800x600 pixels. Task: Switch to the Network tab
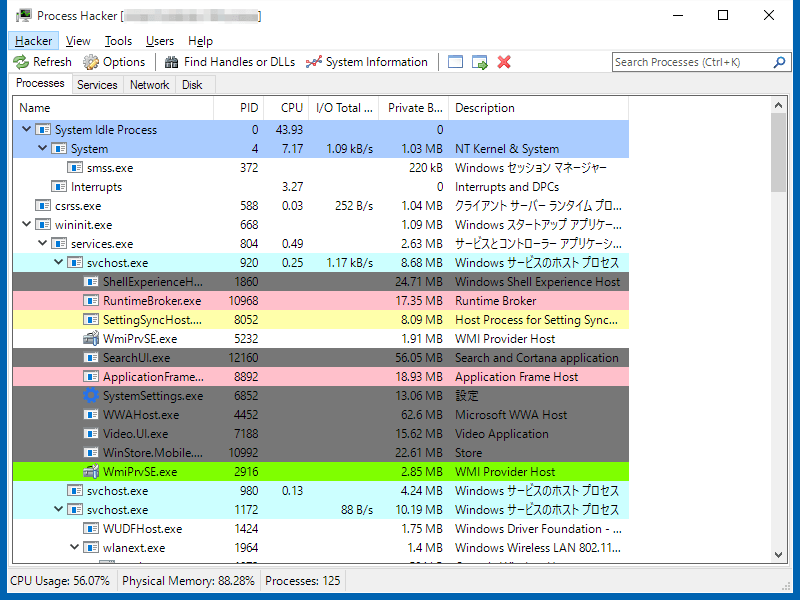[x=149, y=85]
